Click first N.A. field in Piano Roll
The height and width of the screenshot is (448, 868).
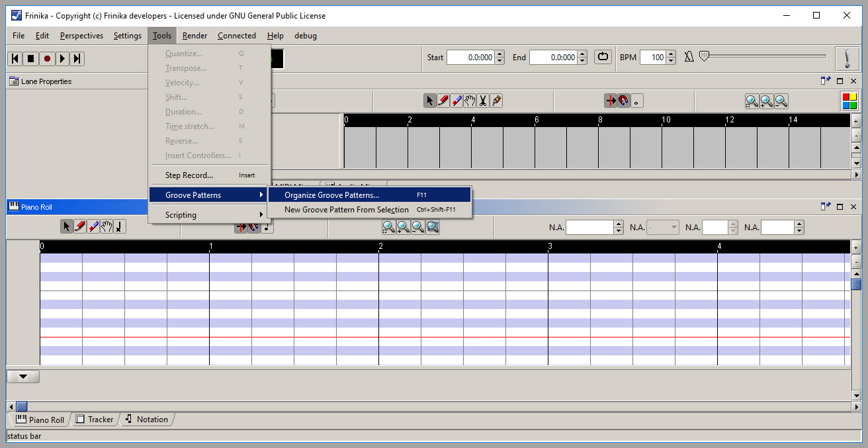pyautogui.click(x=589, y=227)
